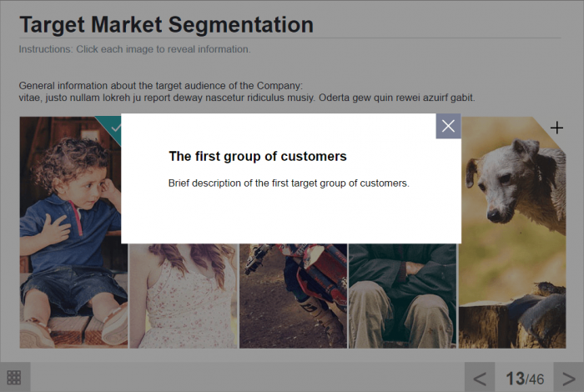
Task: Close the first customer group popup
Action: (x=448, y=126)
